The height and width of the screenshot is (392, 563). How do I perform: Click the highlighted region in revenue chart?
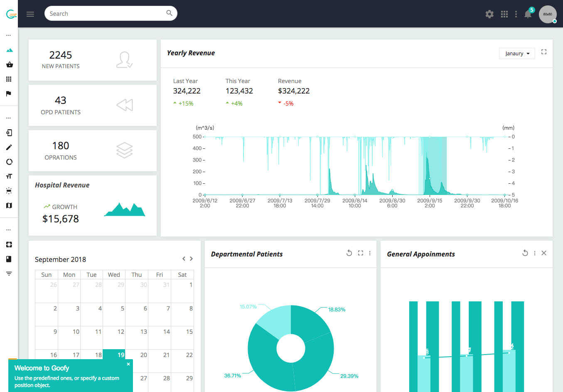pos(432,165)
